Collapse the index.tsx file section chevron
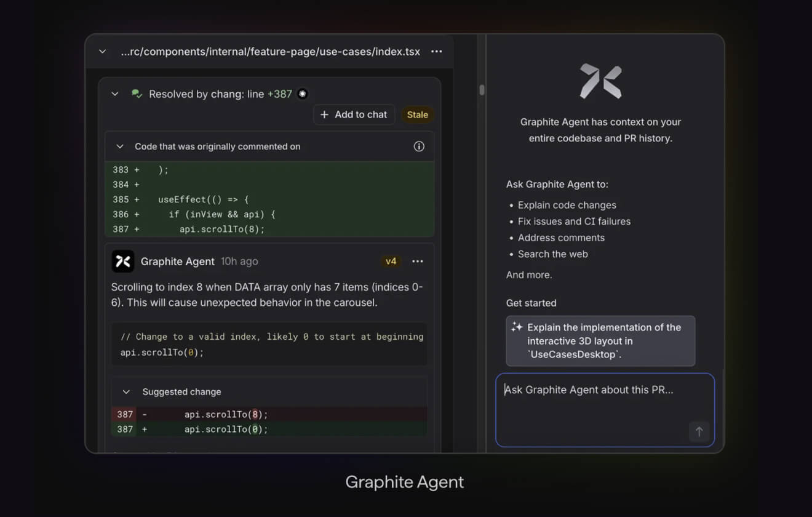 [x=103, y=52]
